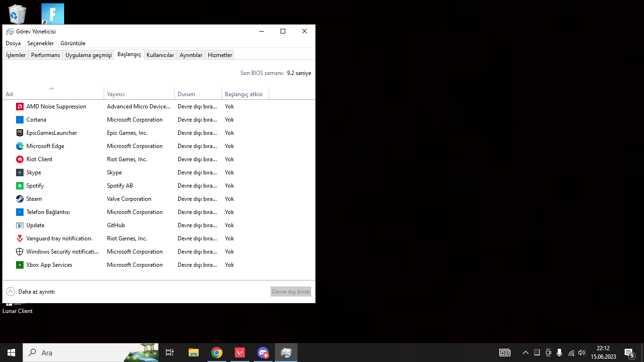Viewport: 644px width, 362px height.
Task: Select the Telefon Bağlantısı row icon
Action: coord(20,212)
